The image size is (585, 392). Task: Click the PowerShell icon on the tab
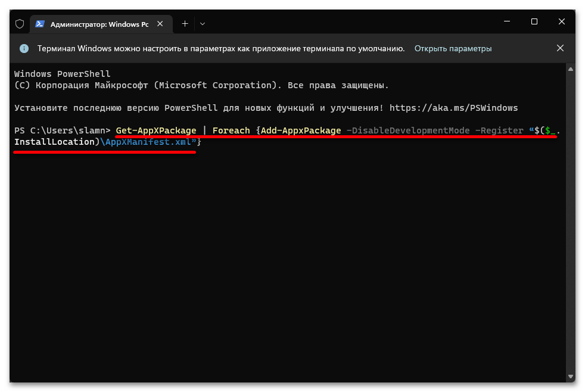point(40,24)
